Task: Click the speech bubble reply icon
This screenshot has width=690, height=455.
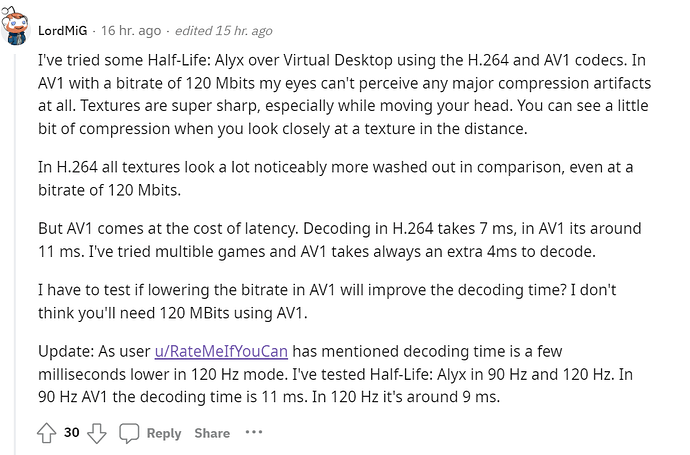Action: point(129,433)
